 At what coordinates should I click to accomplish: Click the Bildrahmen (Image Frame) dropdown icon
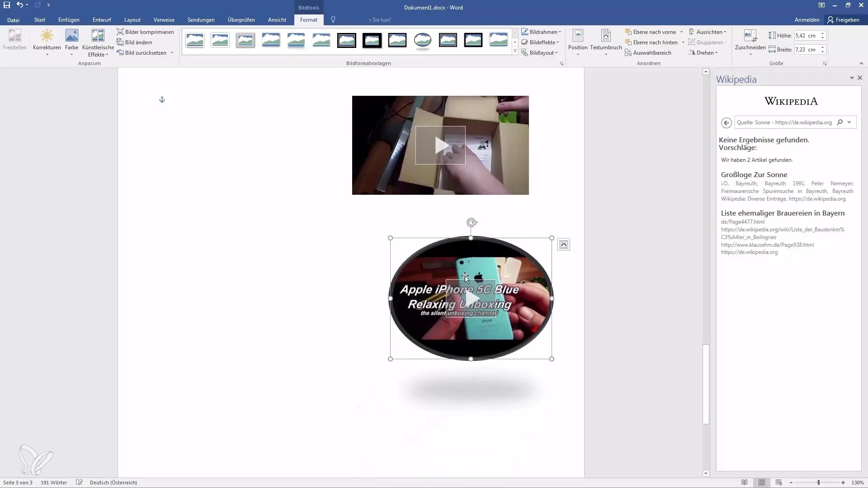coord(560,32)
